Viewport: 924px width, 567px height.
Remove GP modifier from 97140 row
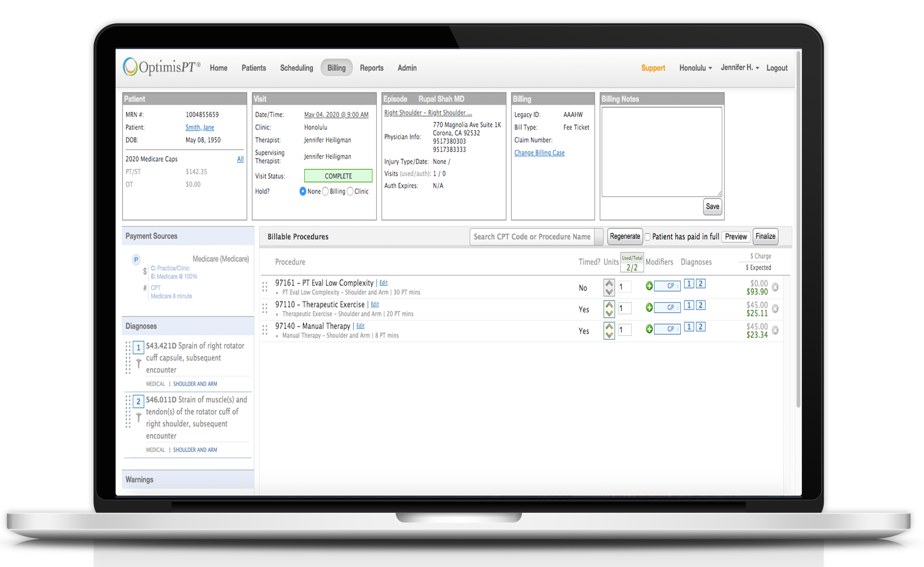(678, 329)
